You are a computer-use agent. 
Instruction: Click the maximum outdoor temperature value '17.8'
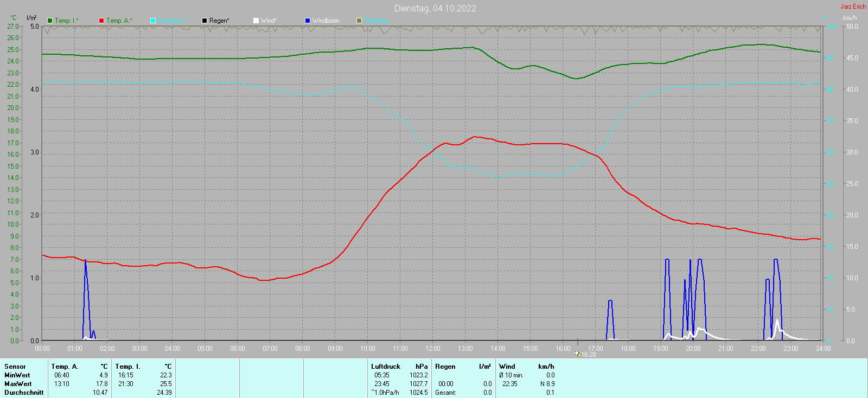pyautogui.click(x=102, y=384)
